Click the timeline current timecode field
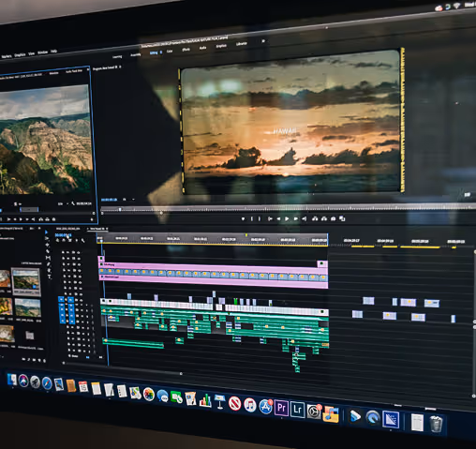This screenshot has height=449, width=476. click(63, 235)
